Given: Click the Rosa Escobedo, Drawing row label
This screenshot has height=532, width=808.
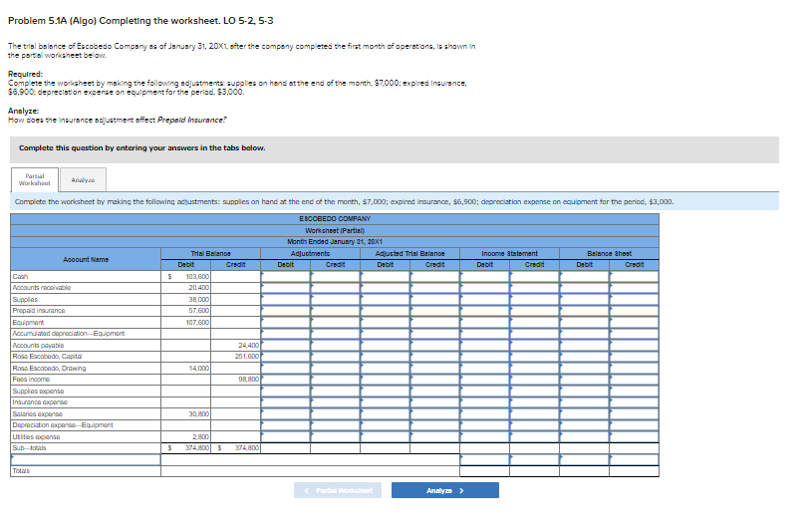Looking at the screenshot, I should (49, 368).
